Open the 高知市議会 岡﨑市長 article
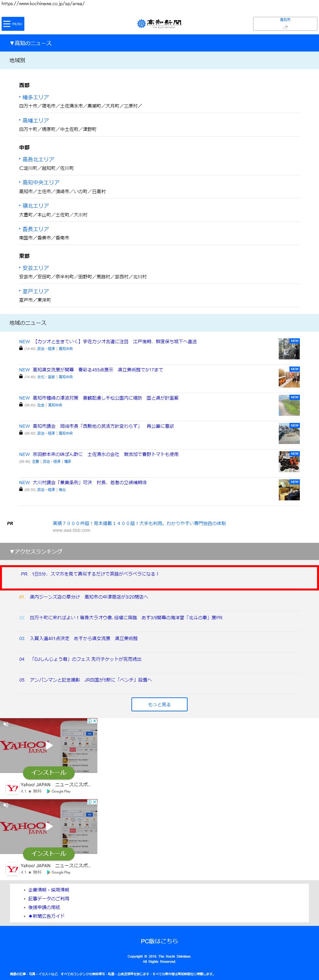 tap(103, 426)
